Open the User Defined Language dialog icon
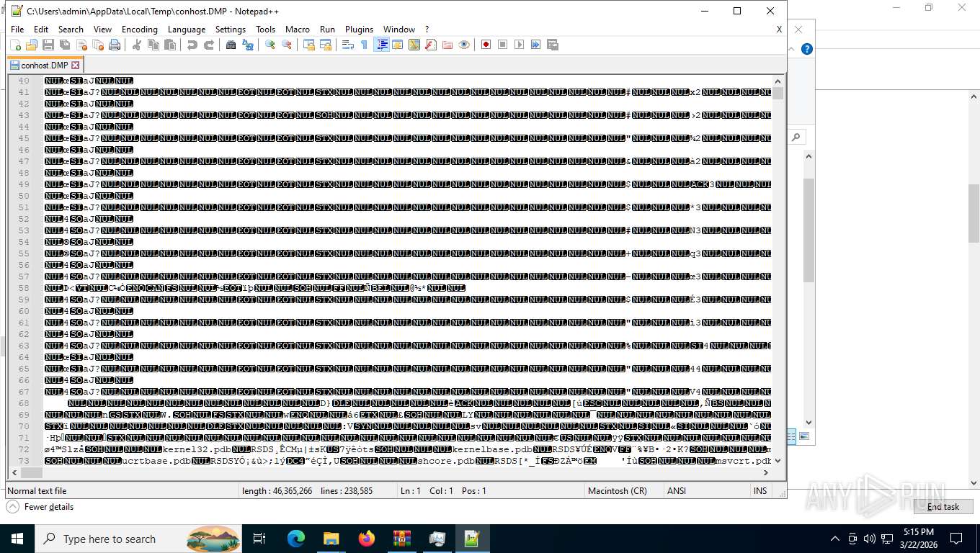 point(398,45)
